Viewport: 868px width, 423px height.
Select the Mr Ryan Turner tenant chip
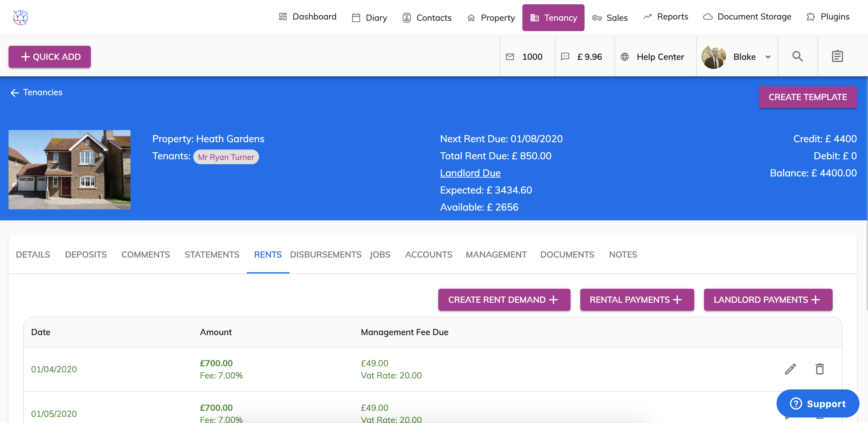pos(226,157)
